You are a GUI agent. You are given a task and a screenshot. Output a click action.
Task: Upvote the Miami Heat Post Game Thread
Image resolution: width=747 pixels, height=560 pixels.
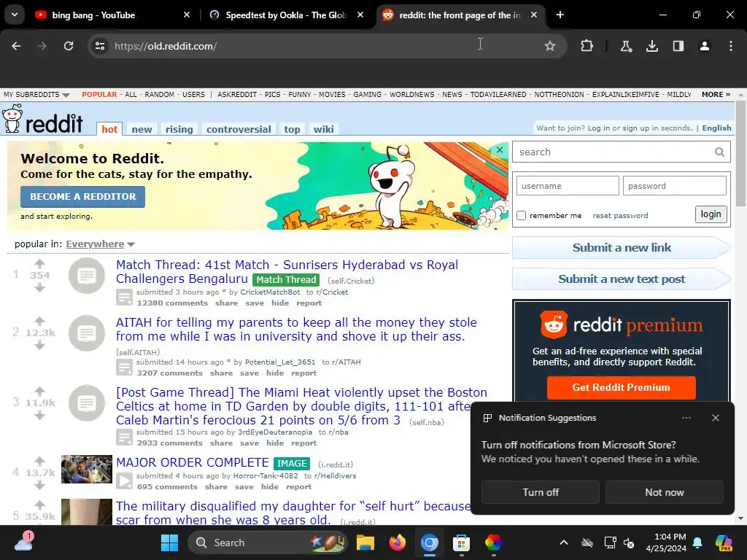tap(39, 391)
